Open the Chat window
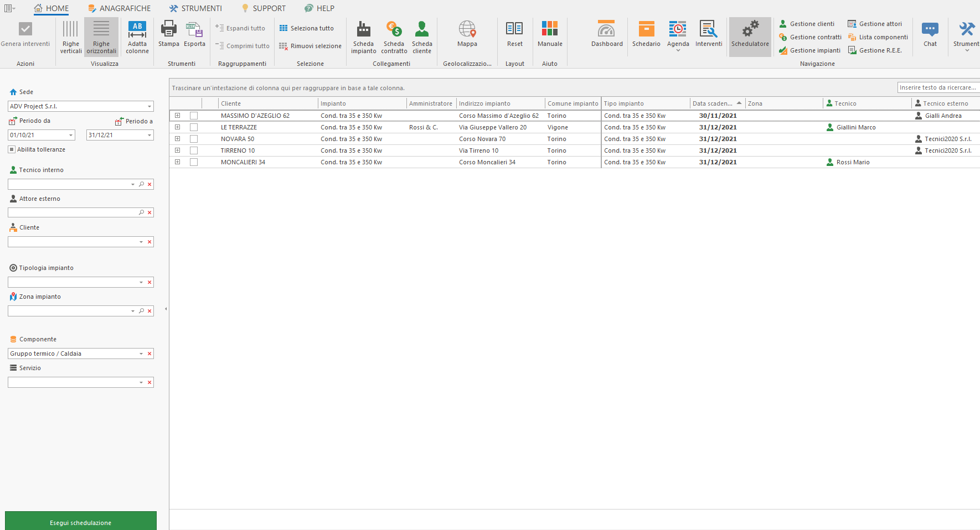The width and height of the screenshot is (980, 530). coord(930,34)
